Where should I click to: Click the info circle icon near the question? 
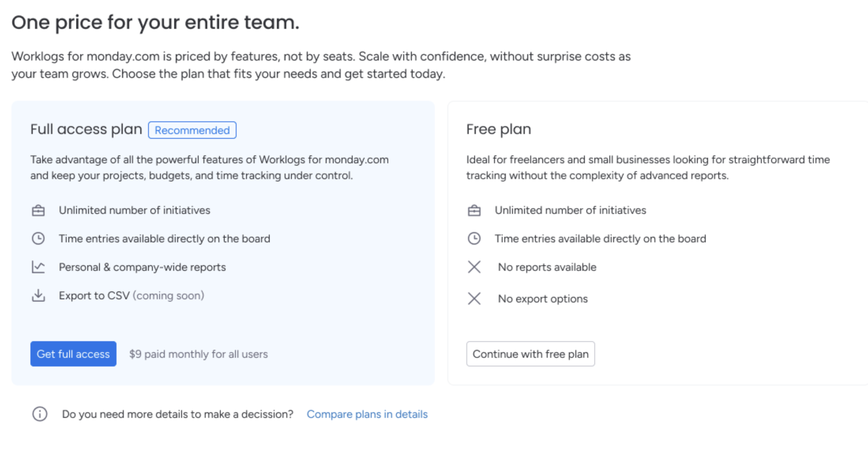pyautogui.click(x=40, y=414)
